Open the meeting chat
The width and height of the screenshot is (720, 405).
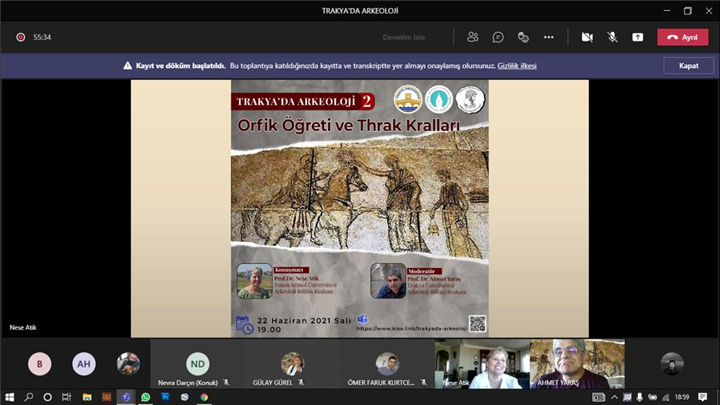[x=498, y=37]
